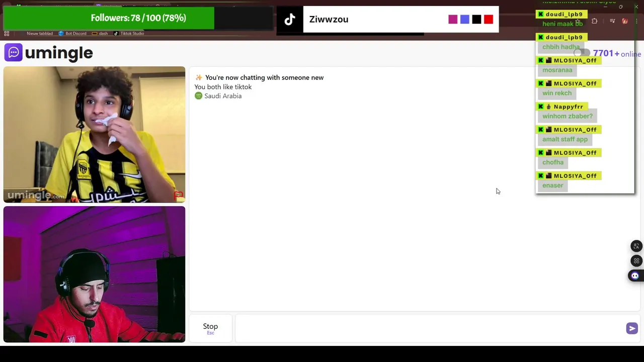Image resolution: width=644 pixels, height=362 pixels.
Task: Open the browser media control icon
Action: 612,21
